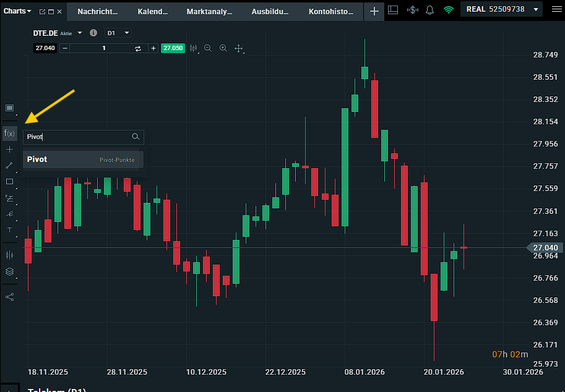
Task: Expand the DTE.DE symbol dropdown
Action: pos(80,33)
